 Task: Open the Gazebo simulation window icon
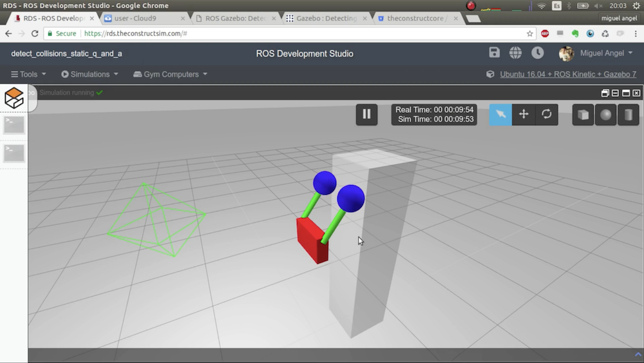click(x=14, y=98)
